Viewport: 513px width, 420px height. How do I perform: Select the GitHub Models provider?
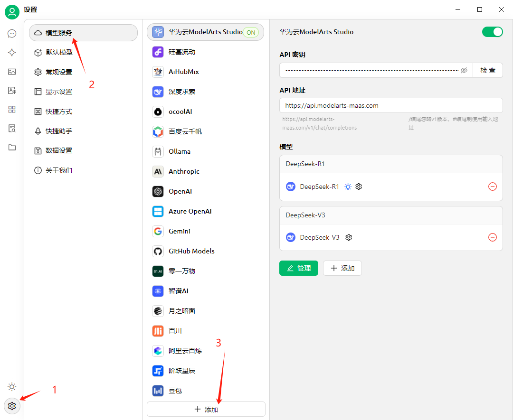point(206,252)
